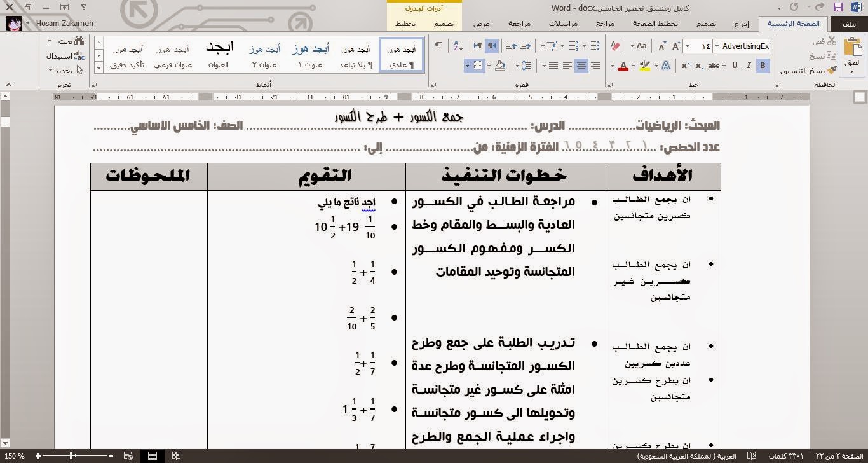Click the Sort A-Z icon
868x463 pixels.
[458, 46]
